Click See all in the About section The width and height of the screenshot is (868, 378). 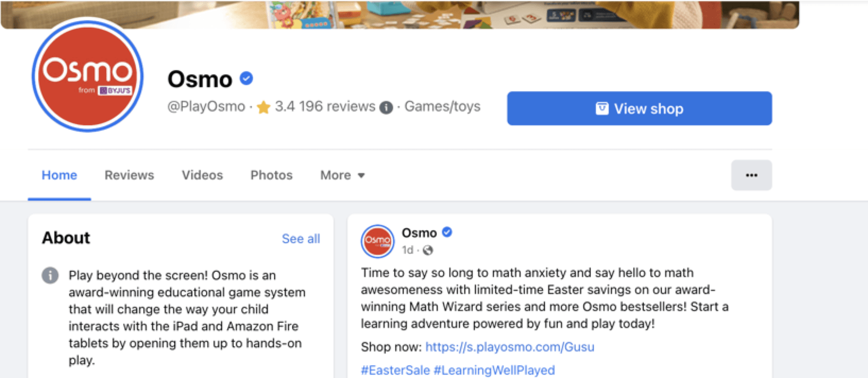click(x=301, y=239)
